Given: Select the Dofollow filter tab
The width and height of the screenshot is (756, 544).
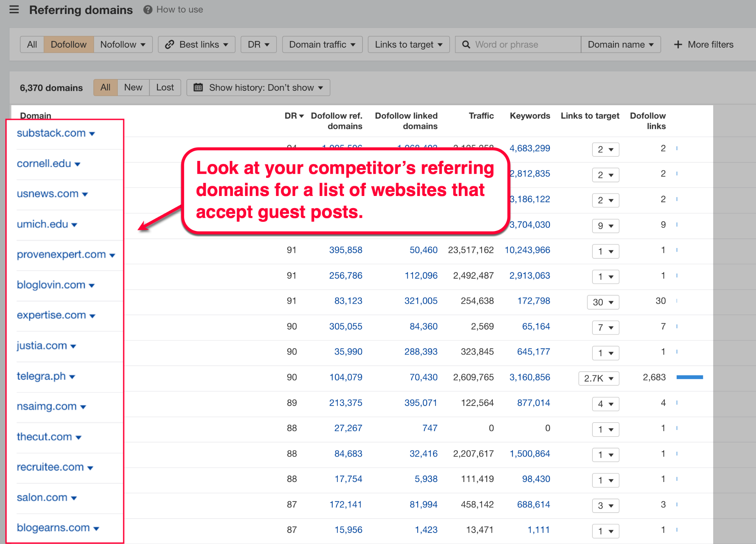Looking at the screenshot, I should [x=69, y=45].
